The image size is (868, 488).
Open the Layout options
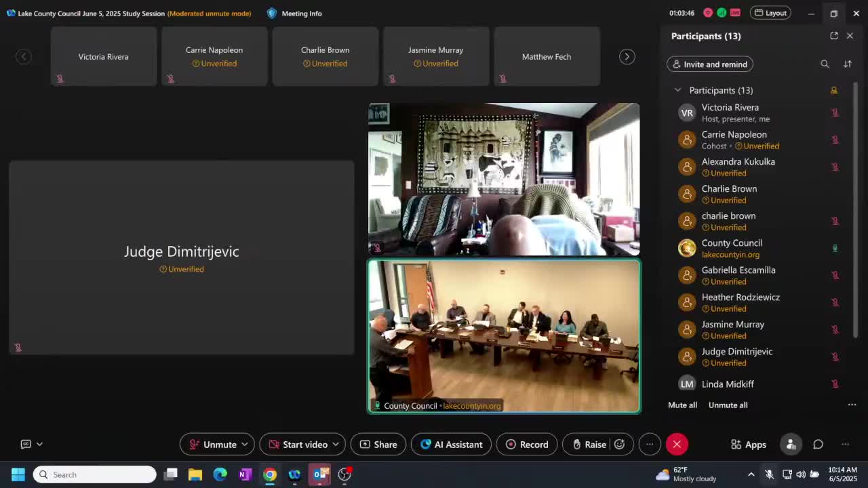click(770, 13)
